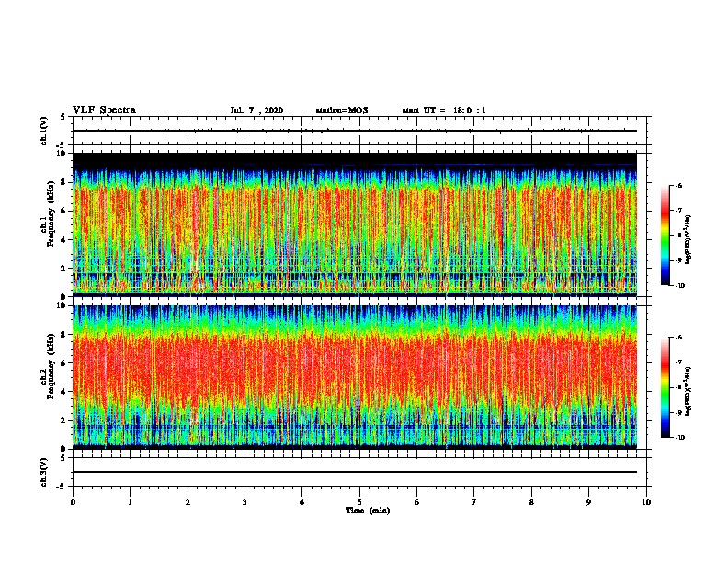Click the "10" tick on ch.2 frequency axis
This screenshot has width=728, height=563.
click(x=61, y=305)
